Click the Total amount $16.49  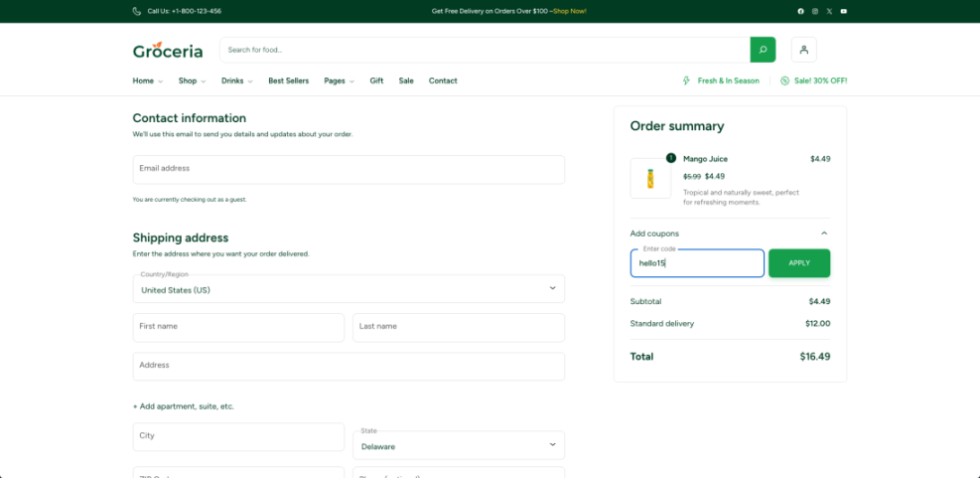tap(815, 357)
